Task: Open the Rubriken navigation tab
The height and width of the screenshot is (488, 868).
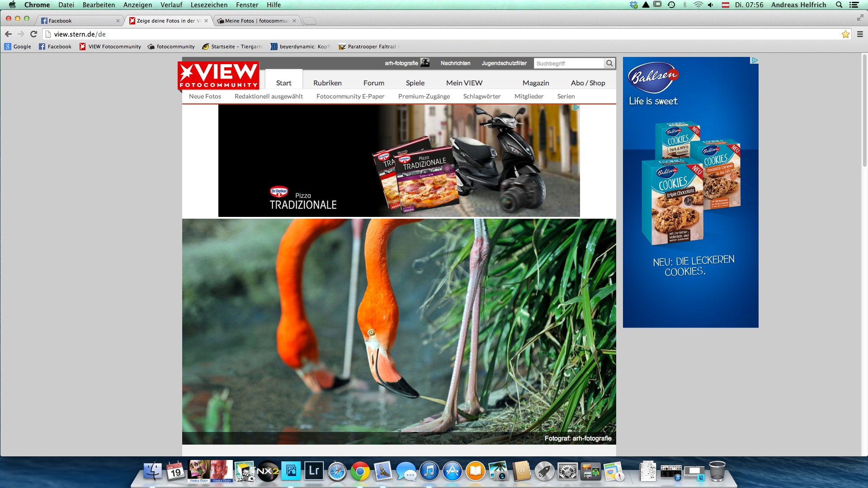Action: tap(327, 83)
